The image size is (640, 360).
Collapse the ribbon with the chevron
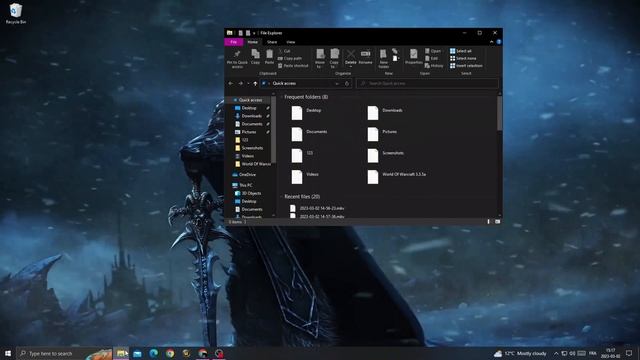click(x=491, y=42)
